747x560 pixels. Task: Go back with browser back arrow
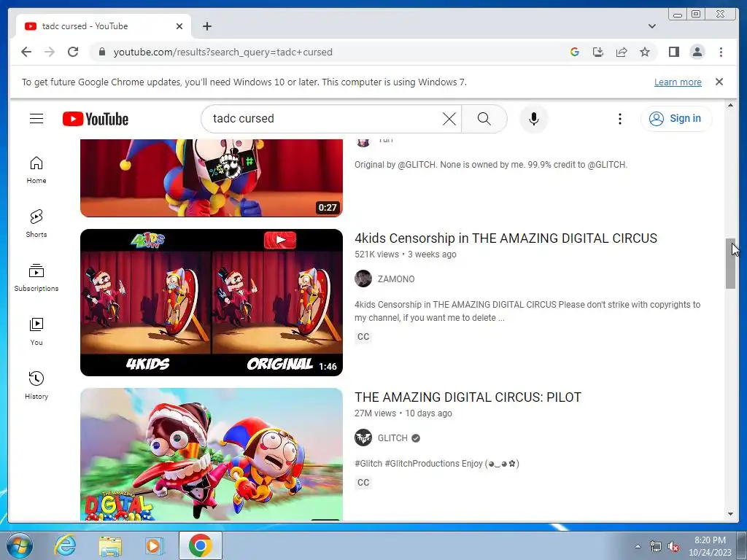pos(26,52)
